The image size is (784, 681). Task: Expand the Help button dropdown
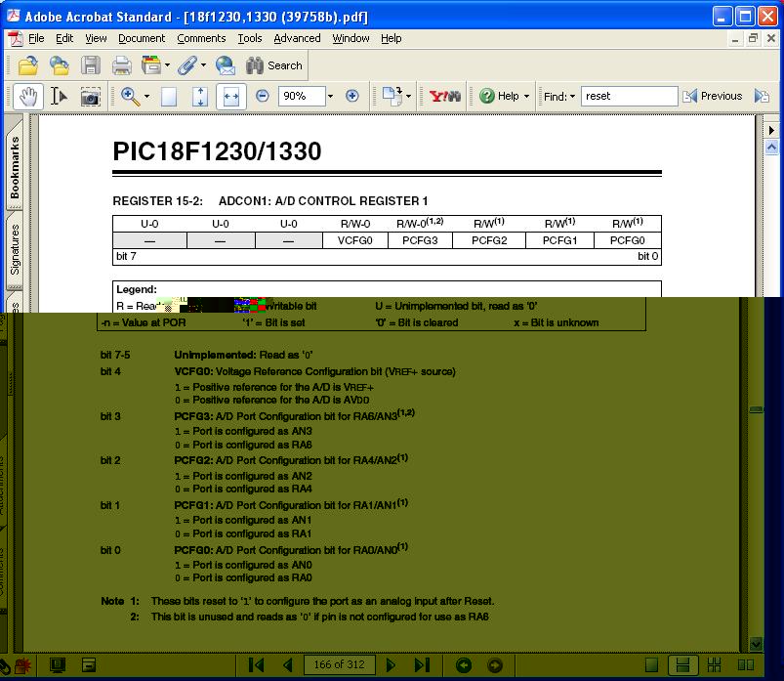pos(526,96)
